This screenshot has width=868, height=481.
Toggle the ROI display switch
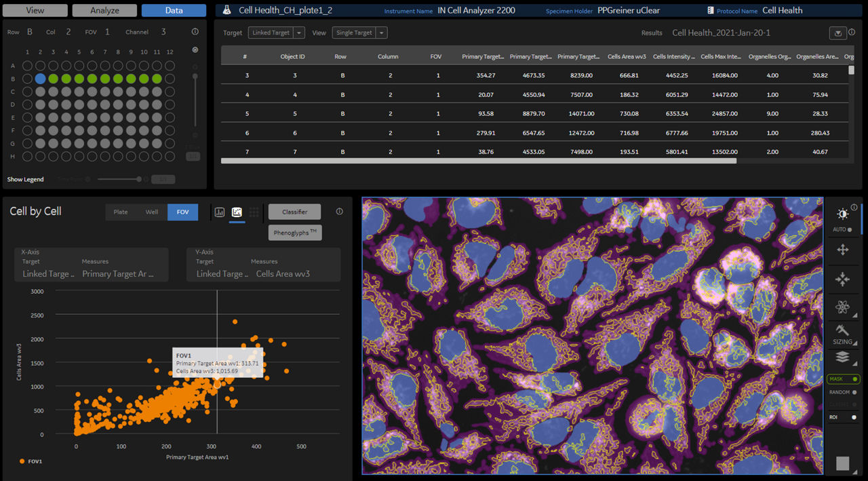842,417
